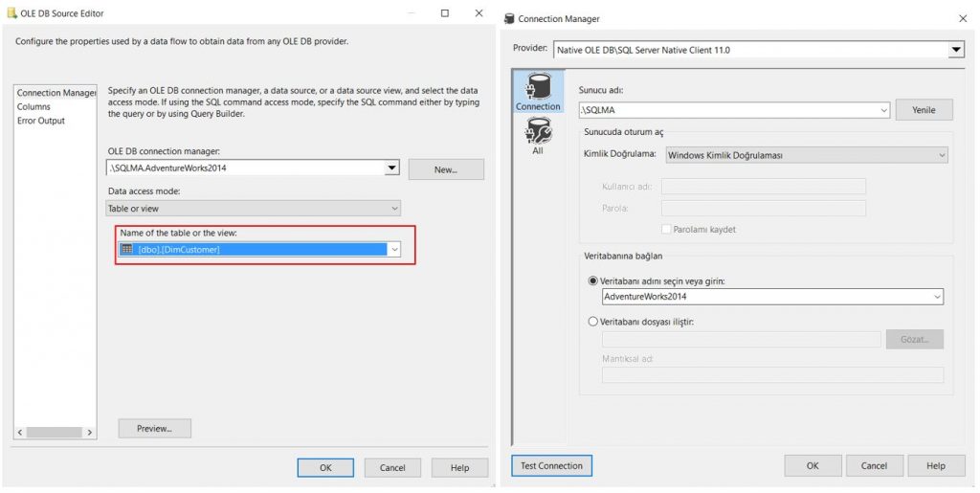The width and height of the screenshot is (980, 493).
Task: Toggle the Parolamı kaydet checkbox
Action: (x=667, y=230)
